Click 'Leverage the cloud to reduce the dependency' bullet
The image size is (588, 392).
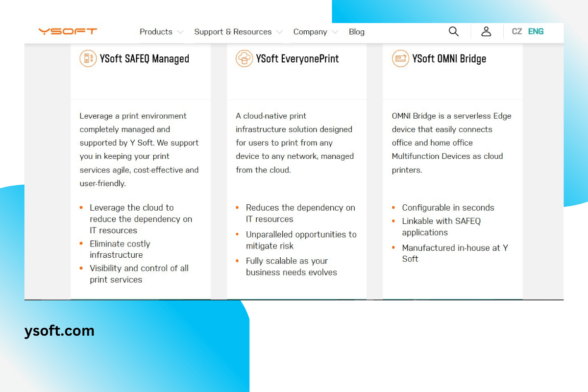tap(141, 219)
